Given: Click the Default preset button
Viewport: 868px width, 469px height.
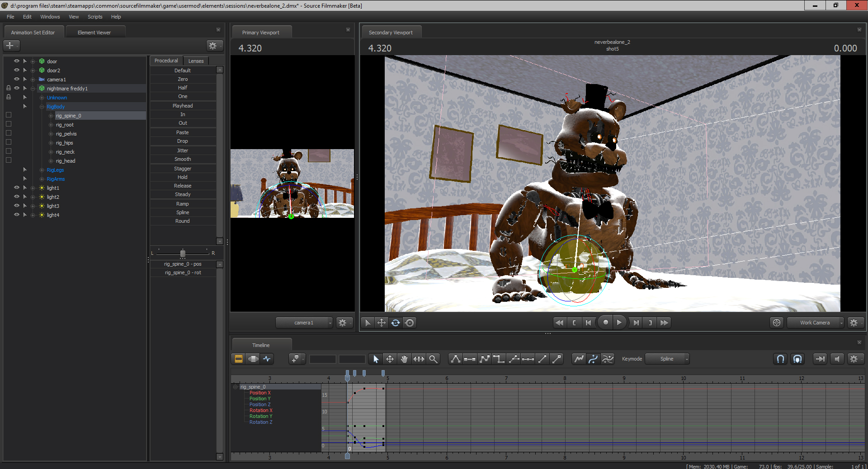Looking at the screenshot, I should [183, 70].
